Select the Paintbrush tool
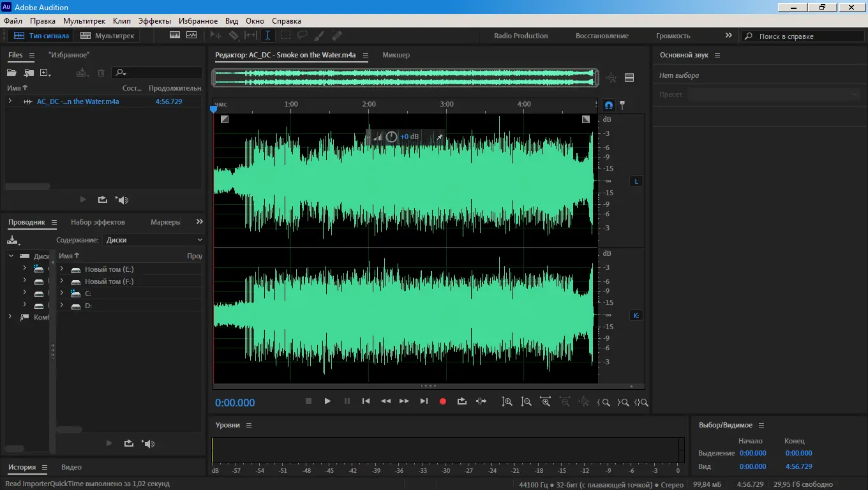The height and width of the screenshot is (490, 868). tap(319, 35)
